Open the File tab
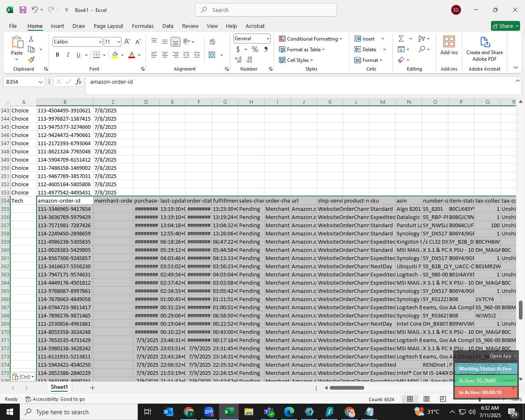Image resolution: width=525 pixels, height=420 pixels. [13, 26]
